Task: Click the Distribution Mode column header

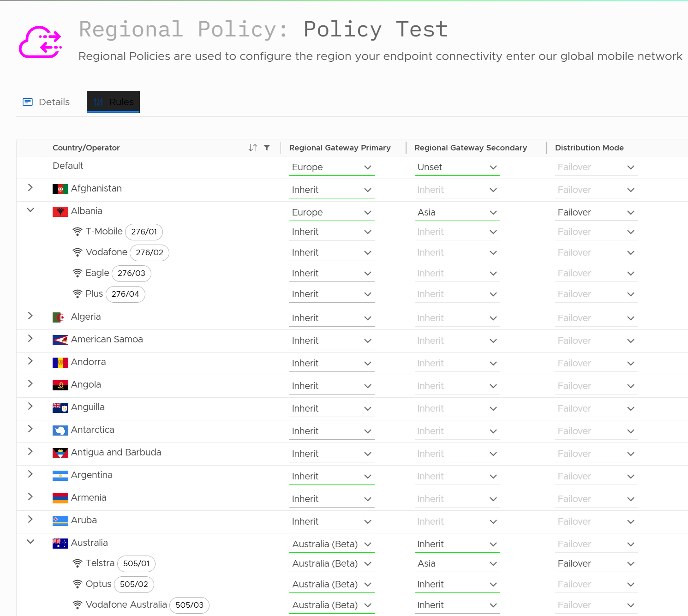Action: (589, 148)
